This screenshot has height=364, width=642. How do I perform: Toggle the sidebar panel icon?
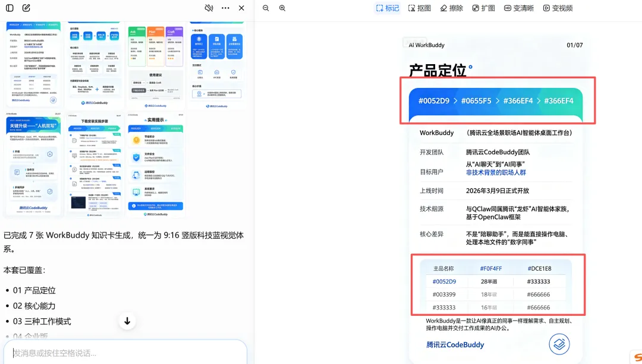(10, 8)
